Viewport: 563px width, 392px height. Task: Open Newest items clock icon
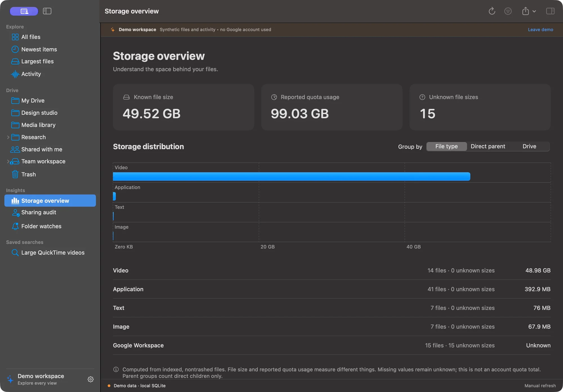pos(15,49)
